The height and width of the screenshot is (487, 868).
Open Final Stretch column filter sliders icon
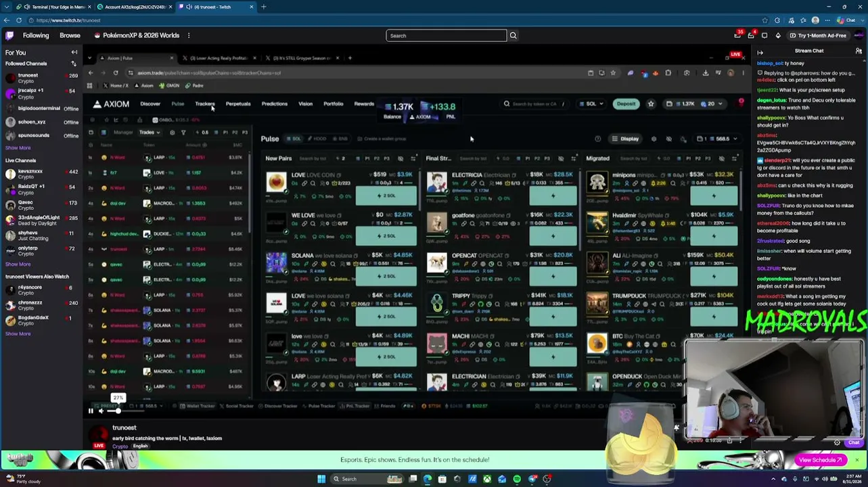click(x=574, y=158)
